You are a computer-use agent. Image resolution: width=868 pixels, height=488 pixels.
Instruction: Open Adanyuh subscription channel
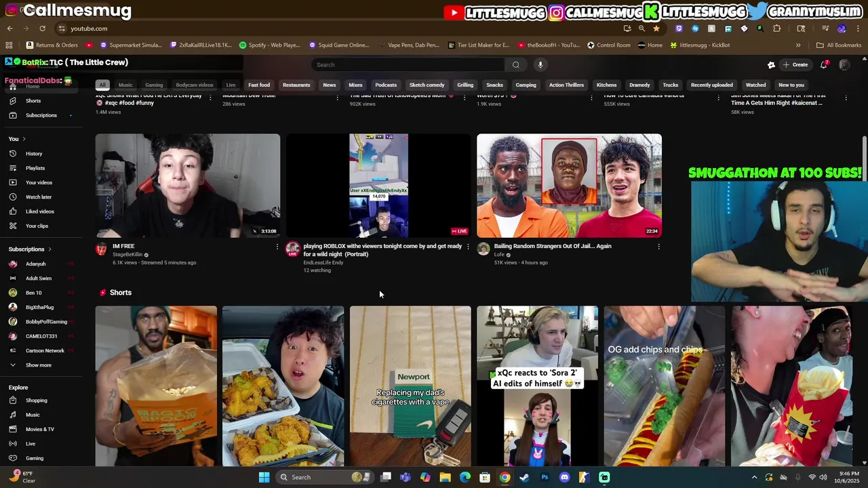point(35,264)
